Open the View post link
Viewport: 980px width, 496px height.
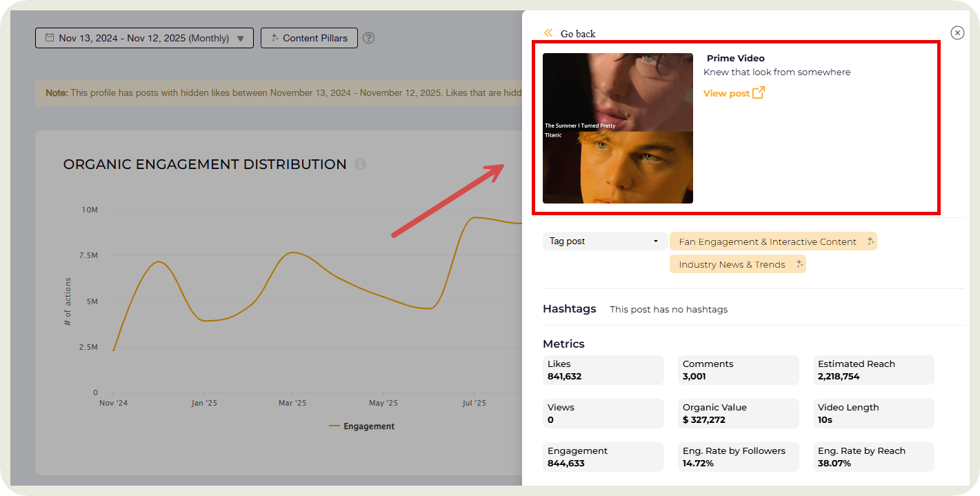(x=726, y=93)
